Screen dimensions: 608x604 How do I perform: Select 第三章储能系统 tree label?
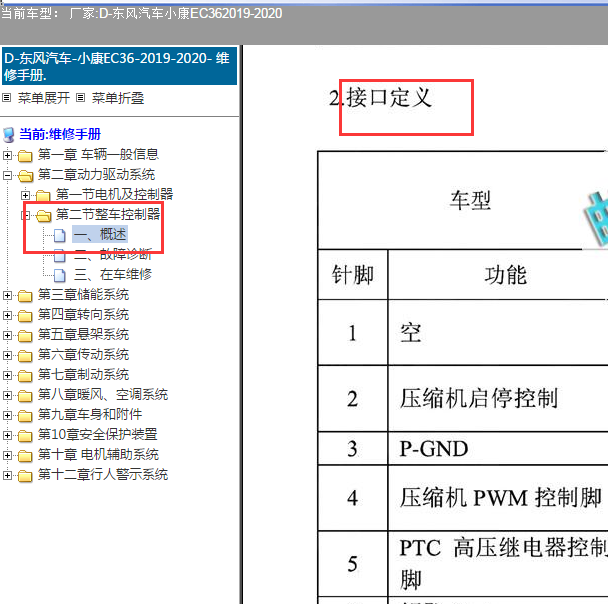pyautogui.click(x=83, y=294)
